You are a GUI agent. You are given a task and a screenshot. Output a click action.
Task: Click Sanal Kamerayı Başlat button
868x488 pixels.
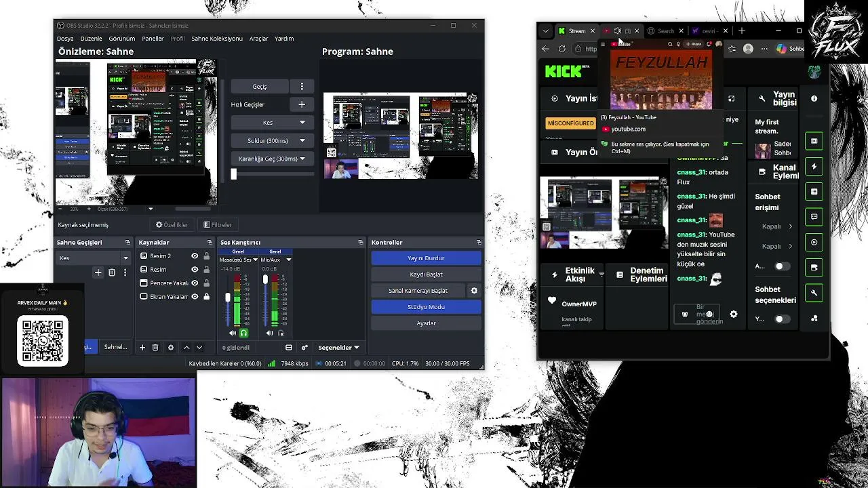tap(418, 291)
